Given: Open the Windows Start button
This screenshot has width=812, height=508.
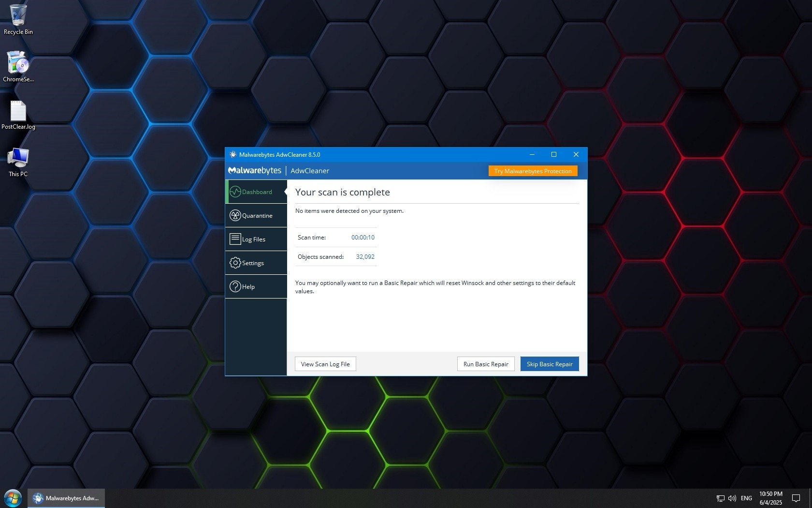Looking at the screenshot, I should [13, 498].
